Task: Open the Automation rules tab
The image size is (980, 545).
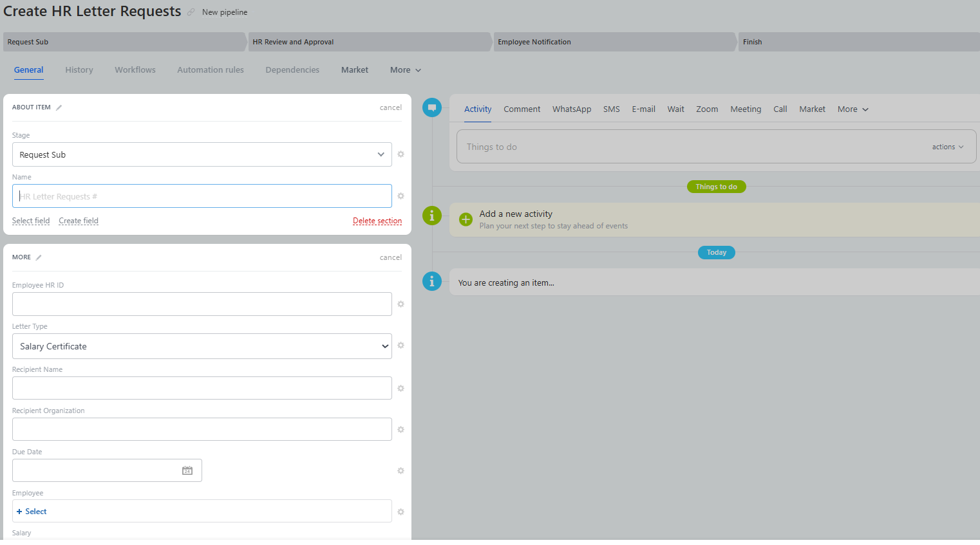Action: point(211,70)
